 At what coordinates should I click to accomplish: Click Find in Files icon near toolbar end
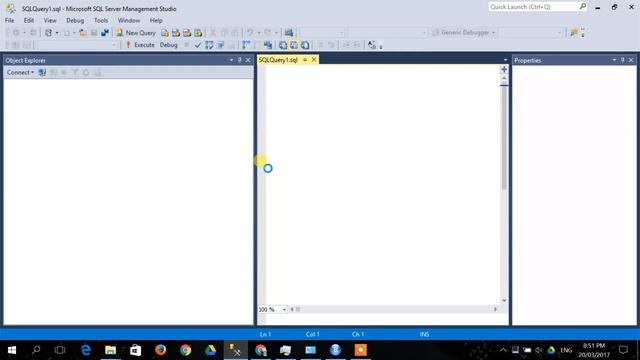point(574,33)
